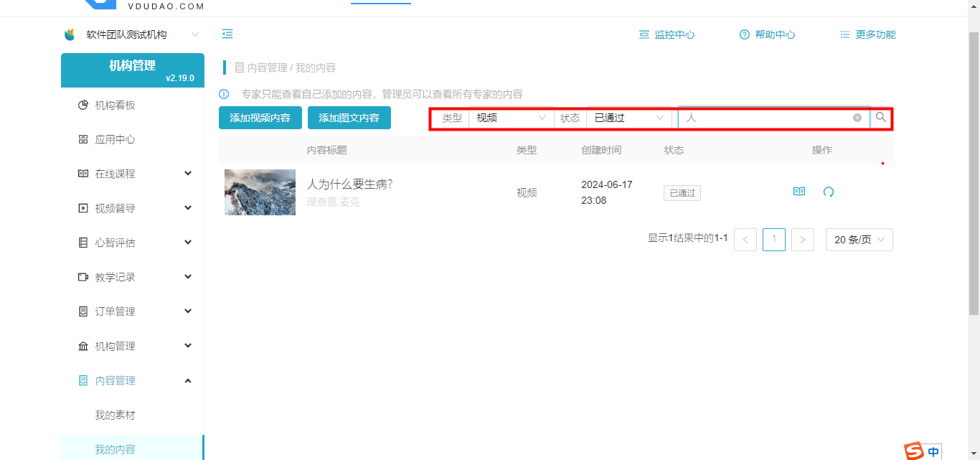
Task: Open the 在线课程 menu label
Action: tap(116, 174)
